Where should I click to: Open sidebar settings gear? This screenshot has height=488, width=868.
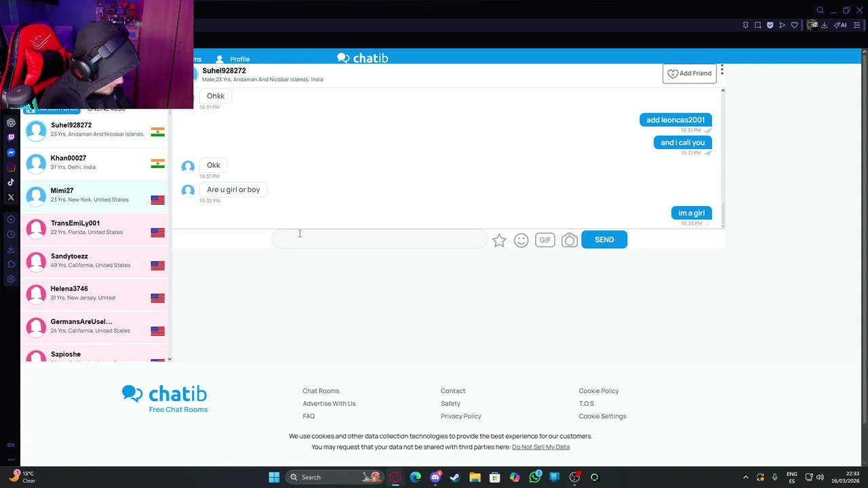pos(11,279)
